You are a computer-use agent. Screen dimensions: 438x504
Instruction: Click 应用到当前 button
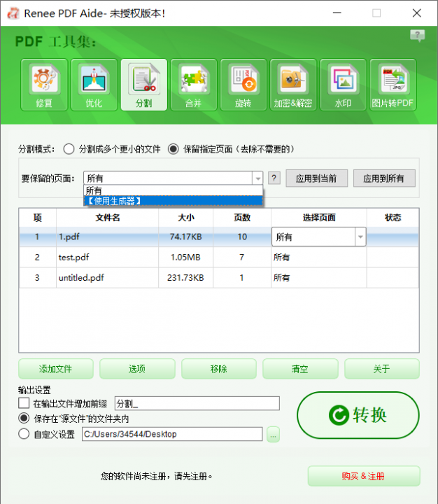316,178
